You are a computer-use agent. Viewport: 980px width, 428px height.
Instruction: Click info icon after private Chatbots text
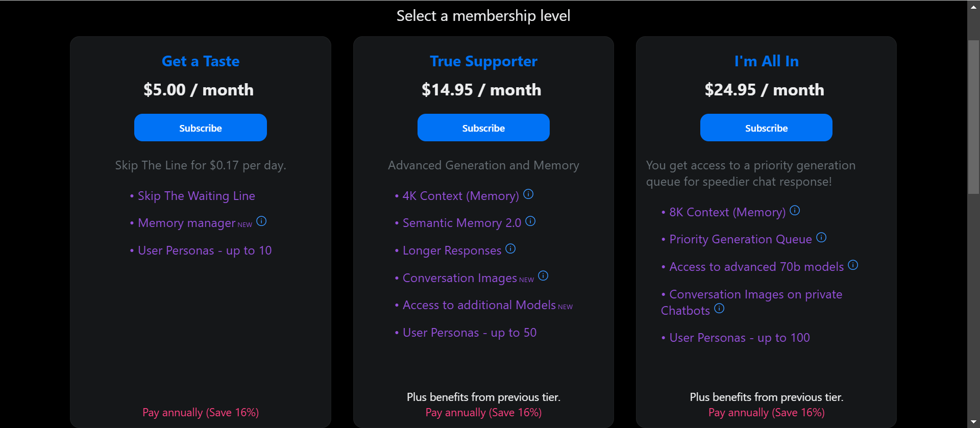coord(719,309)
